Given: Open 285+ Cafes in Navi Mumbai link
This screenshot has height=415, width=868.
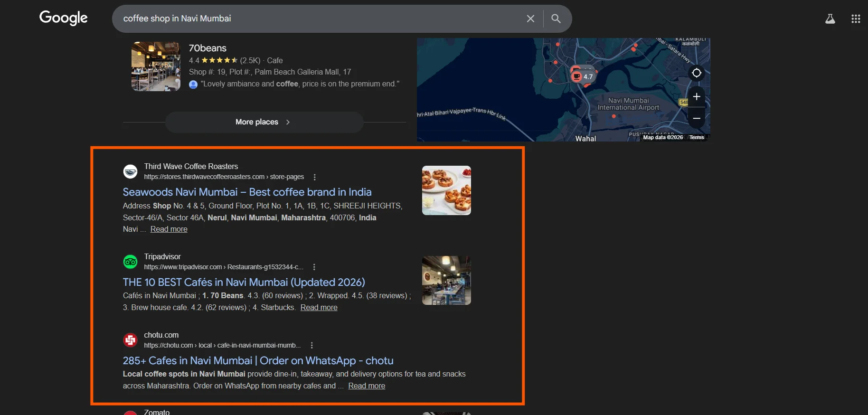Looking at the screenshot, I should tap(258, 360).
